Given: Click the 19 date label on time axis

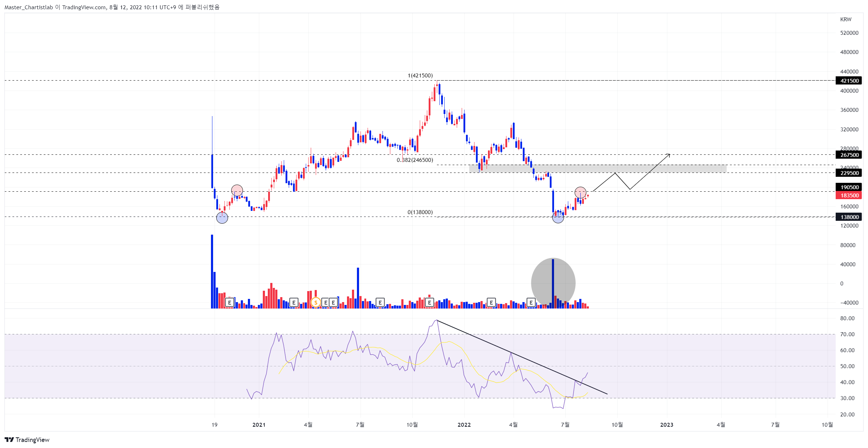Looking at the screenshot, I should (215, 425).
